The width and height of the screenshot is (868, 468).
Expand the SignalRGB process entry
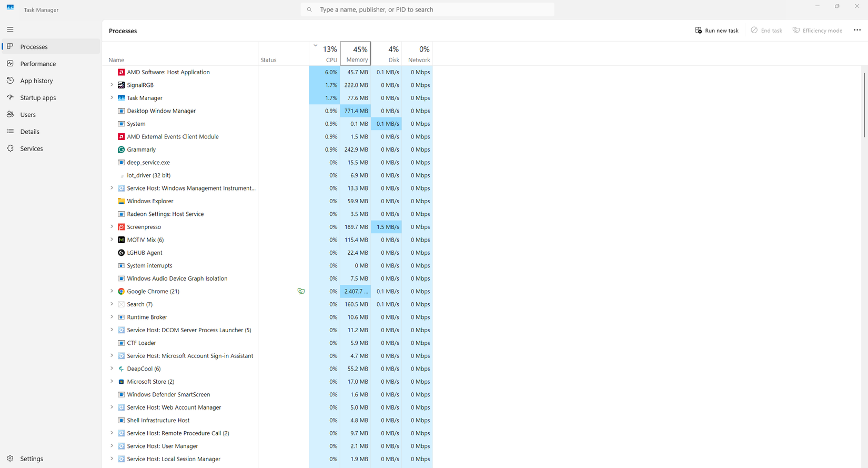pos(112,85)
